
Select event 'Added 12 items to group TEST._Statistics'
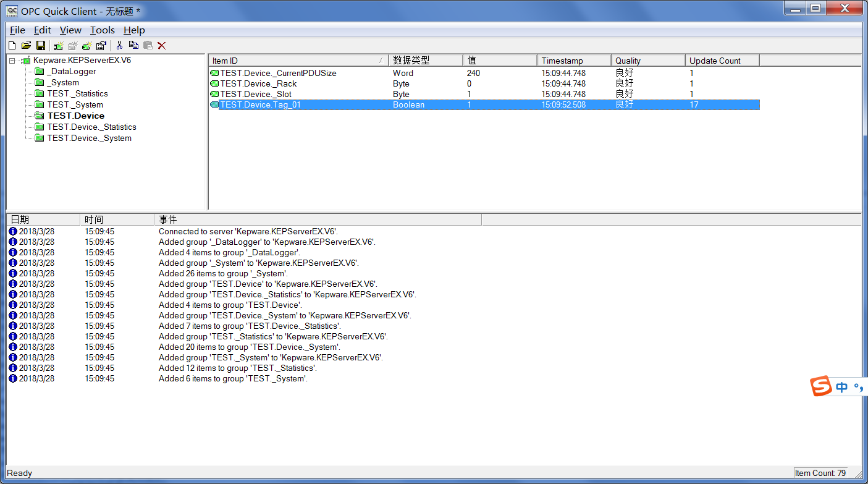pos(238,368)
